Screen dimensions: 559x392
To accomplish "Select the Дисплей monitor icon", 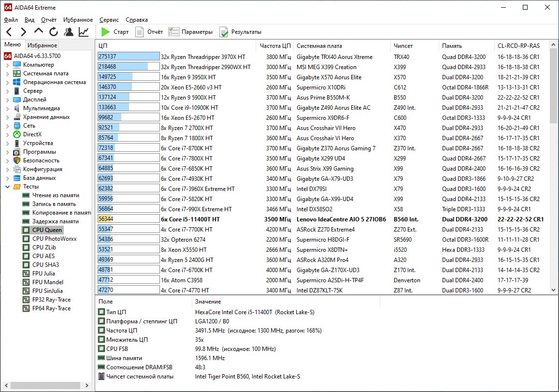I will [17, 100].
